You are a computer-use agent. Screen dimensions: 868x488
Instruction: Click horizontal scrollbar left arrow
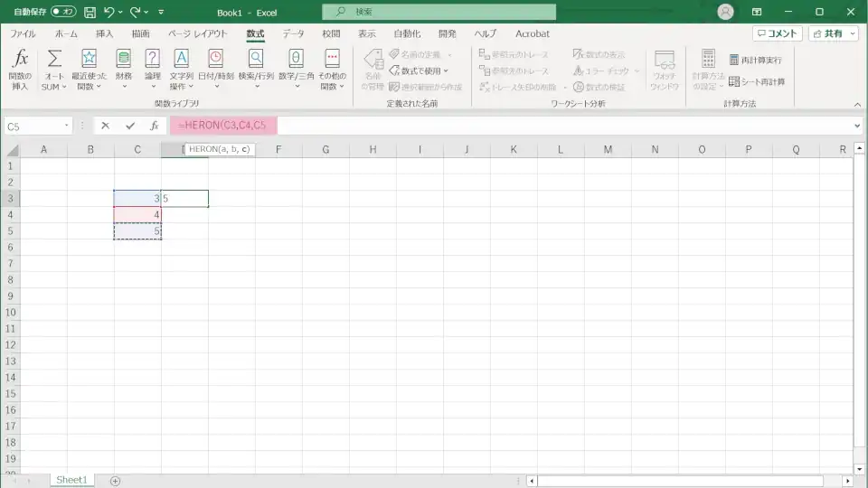(532, 481)
